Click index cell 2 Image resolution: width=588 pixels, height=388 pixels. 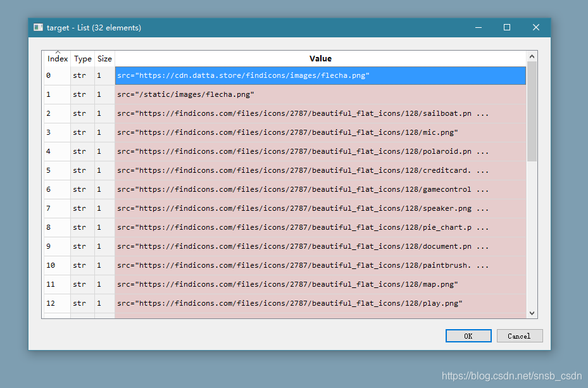[58, 113]
